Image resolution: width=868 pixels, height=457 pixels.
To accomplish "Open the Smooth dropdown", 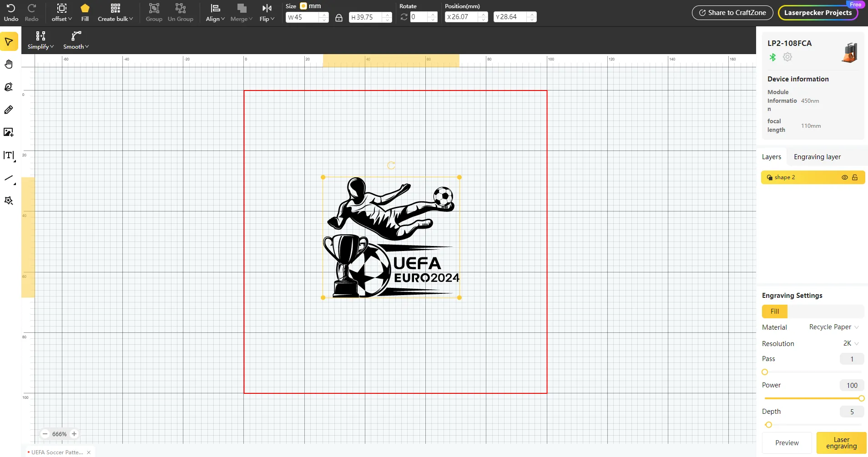I will point(76,40).
